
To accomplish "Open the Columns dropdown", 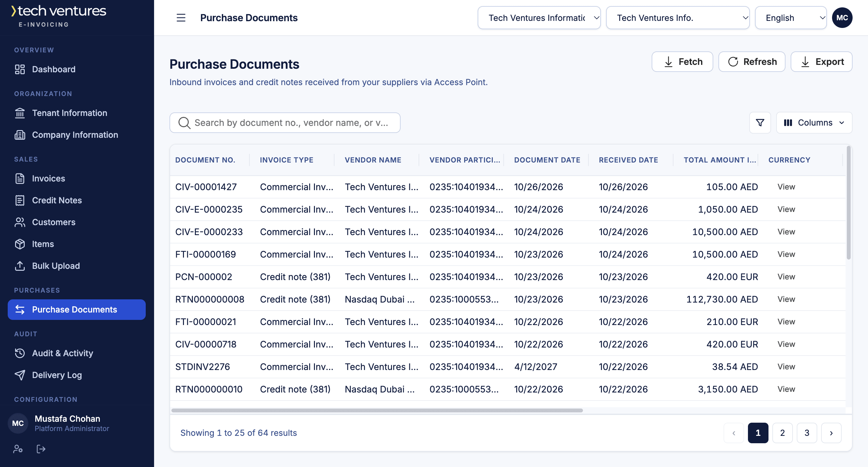I will pos(814,123).
